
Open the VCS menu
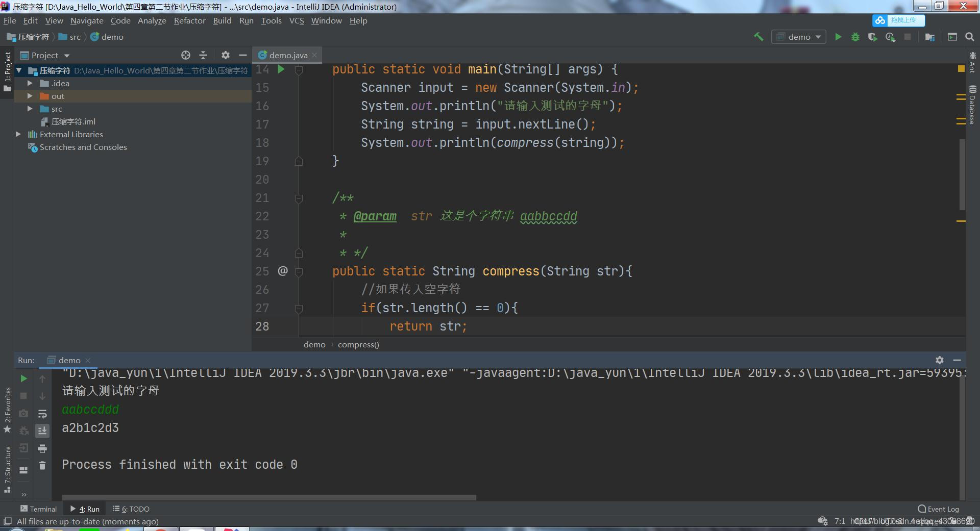[297, 20]
